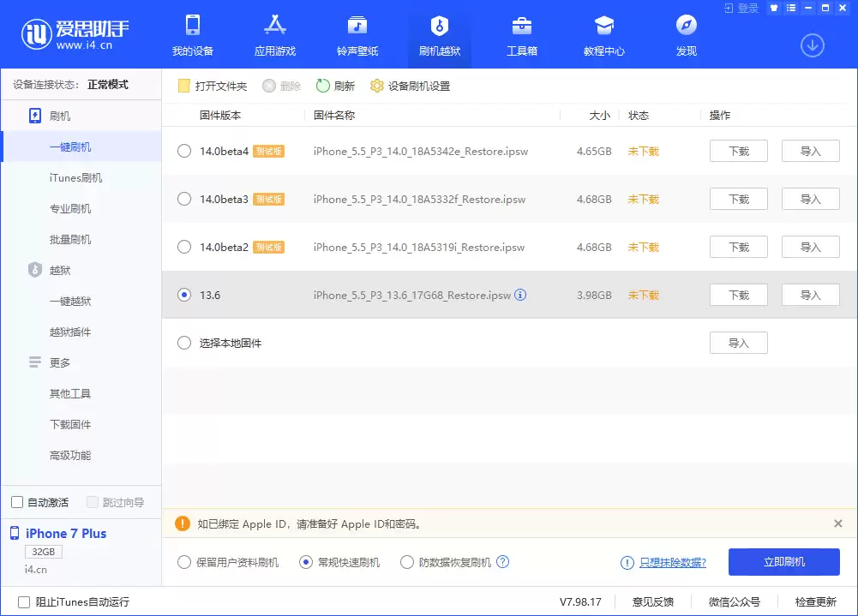Viewport: 858px width, 616px height.
Task: Open the skin shirt icon
Action: (774, 9)
